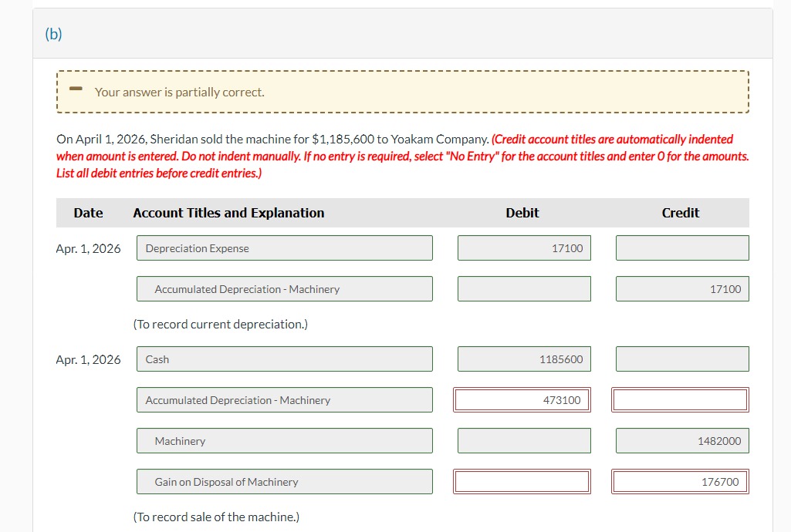Click the Credit field showing 17100

click(x=681, y=288)
